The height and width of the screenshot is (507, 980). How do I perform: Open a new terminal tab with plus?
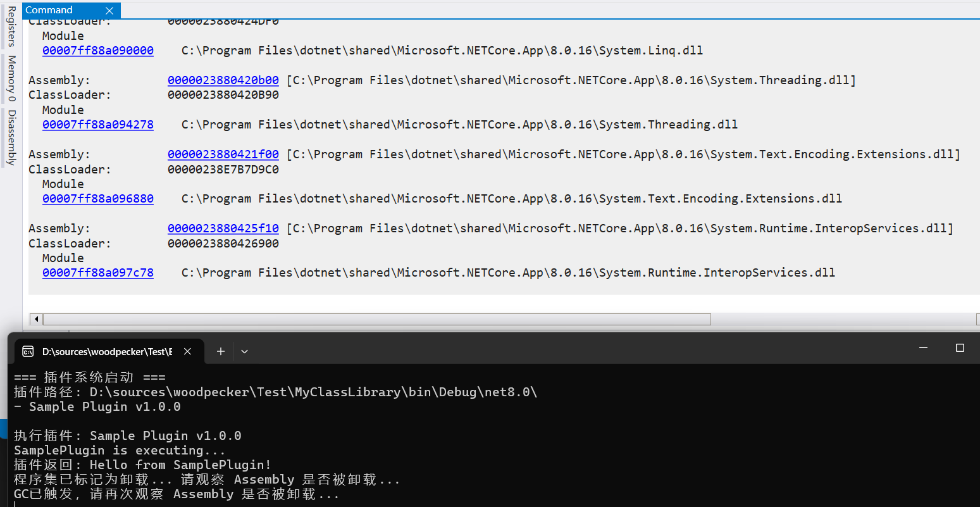[220, 351]
